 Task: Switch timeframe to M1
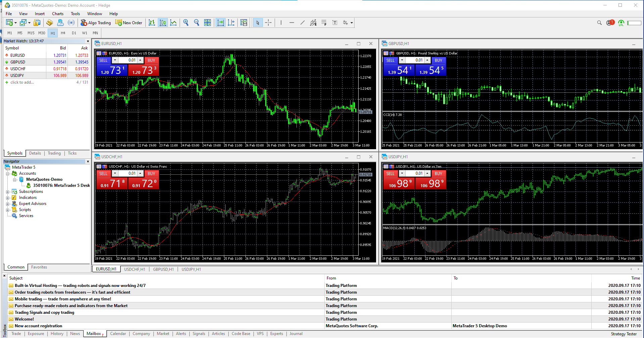click(10, 33)
